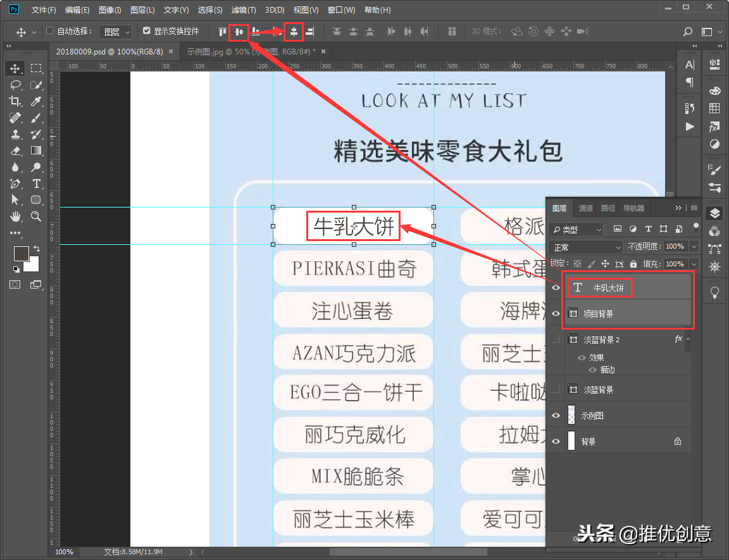Select the Path Selection tool
The image size is (729, 560).
(15, 200)
